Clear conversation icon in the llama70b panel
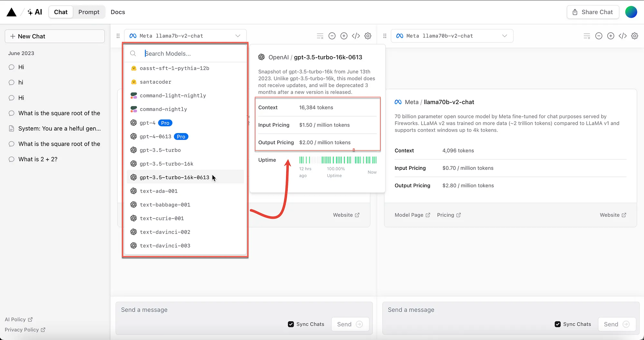The image size is (644, 340). point(587,36)
